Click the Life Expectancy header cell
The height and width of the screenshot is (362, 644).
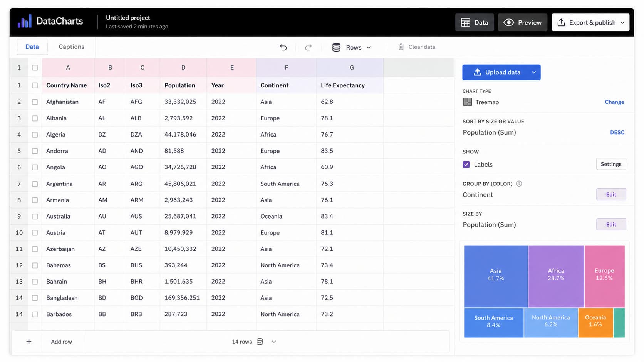pyautogui.click(x=350, y=85)
